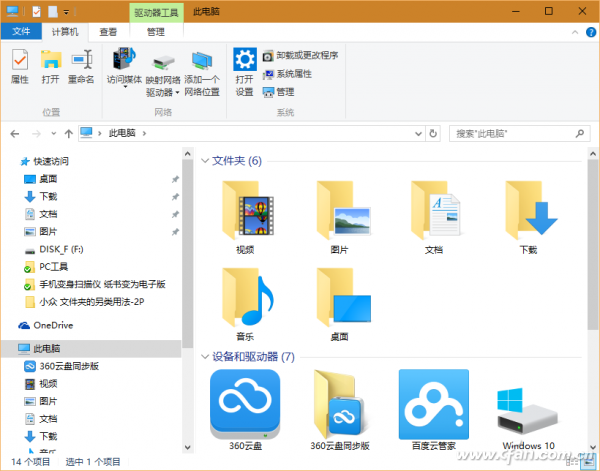Collapse the 设备和驱动器 (7) group
This screenshot has height=471, width=600.
coord(205,357)
